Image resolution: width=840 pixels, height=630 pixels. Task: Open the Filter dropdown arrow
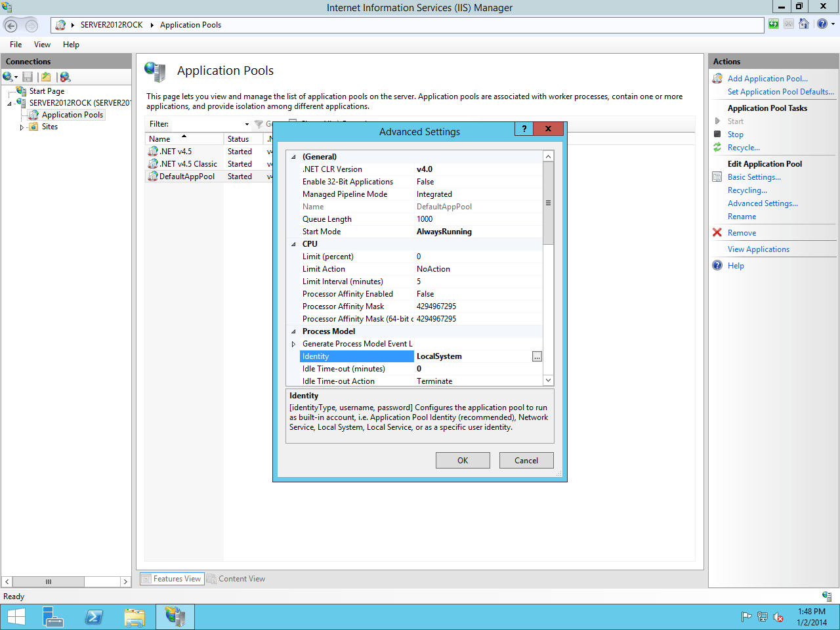click(247, 124)
